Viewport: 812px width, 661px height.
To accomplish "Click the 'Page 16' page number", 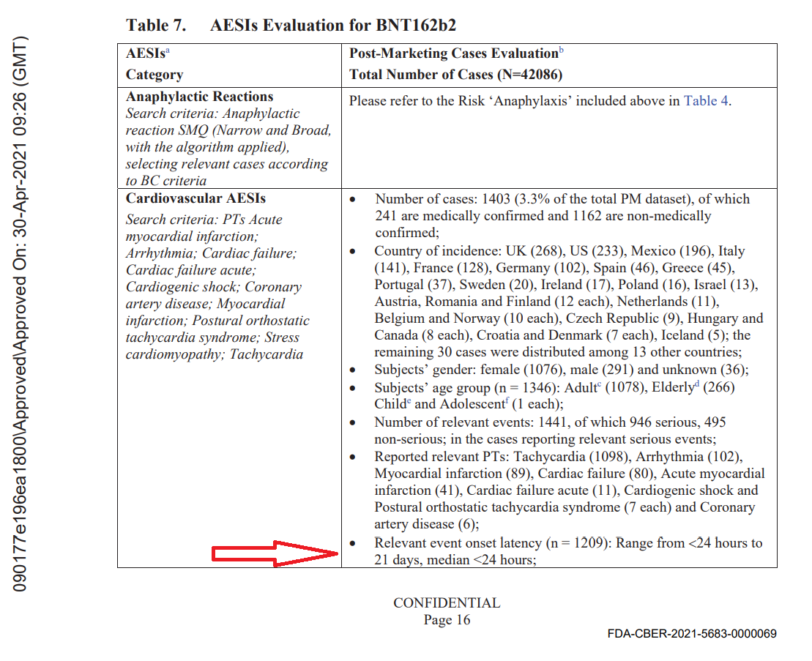I will [x=447, y=620].
